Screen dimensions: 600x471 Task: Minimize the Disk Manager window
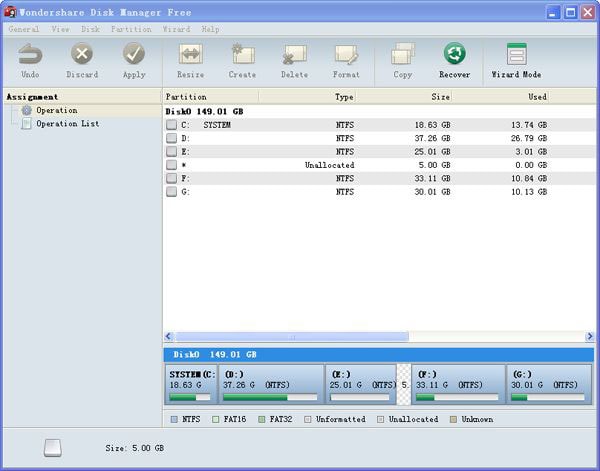[x=553, y=13]
